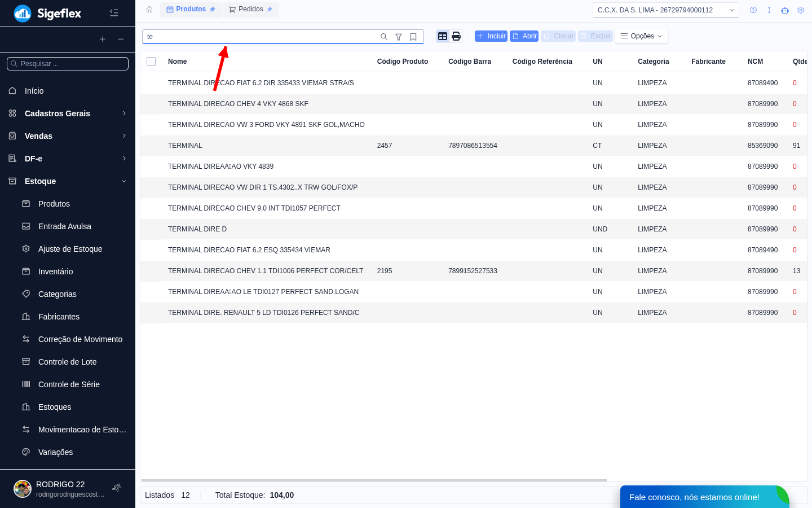812x508 pixels.
Task: Click the Incluir button
Action: click(x=491, y=36)
